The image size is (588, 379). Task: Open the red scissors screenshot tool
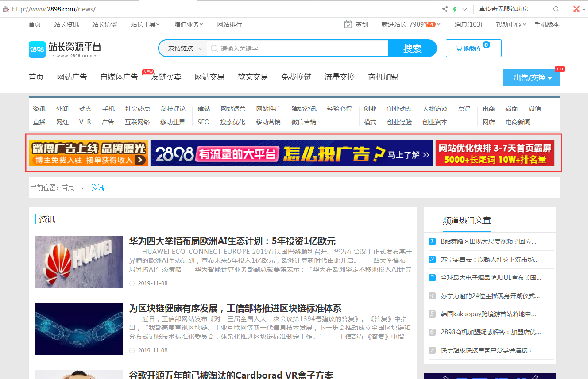tap(575, 8)
